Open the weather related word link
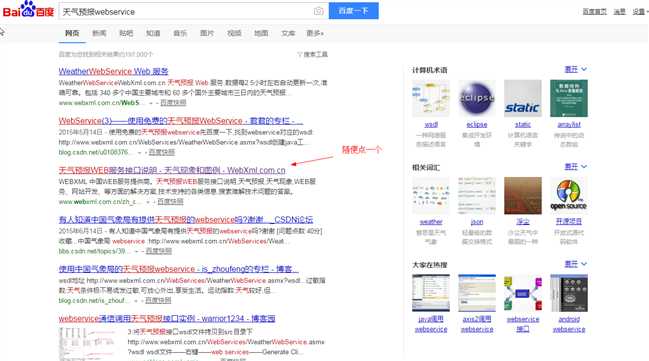649x361 pixels. (x=431, y=222)
